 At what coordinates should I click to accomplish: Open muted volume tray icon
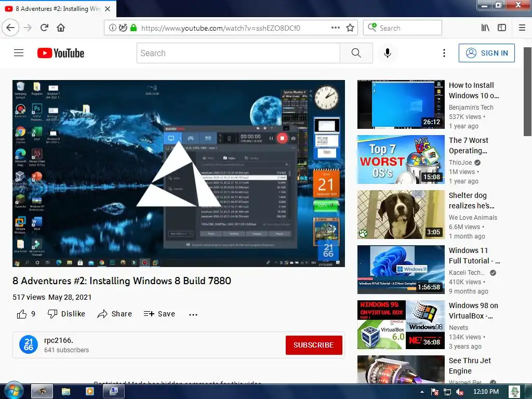460,392
